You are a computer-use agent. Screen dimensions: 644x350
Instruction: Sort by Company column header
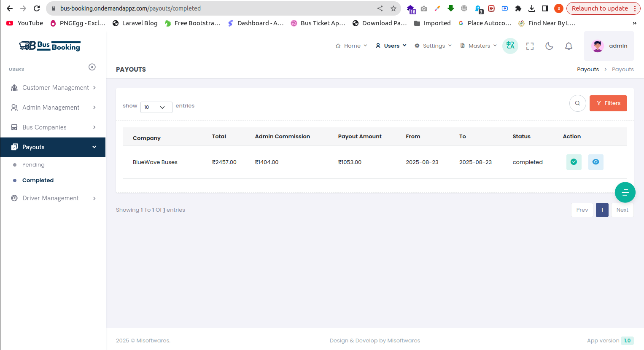147,138
